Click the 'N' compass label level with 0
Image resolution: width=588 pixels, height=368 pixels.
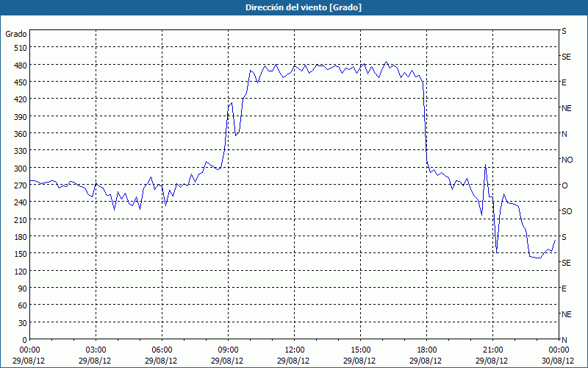[x=564, y=340]
